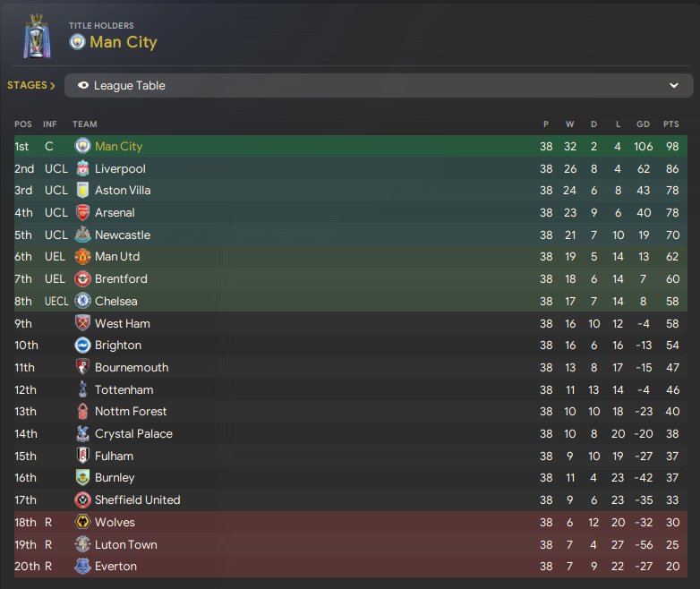Screen dimensions: 700x589
Task: Click the Arsenal club badge
Action: (82, 213)
